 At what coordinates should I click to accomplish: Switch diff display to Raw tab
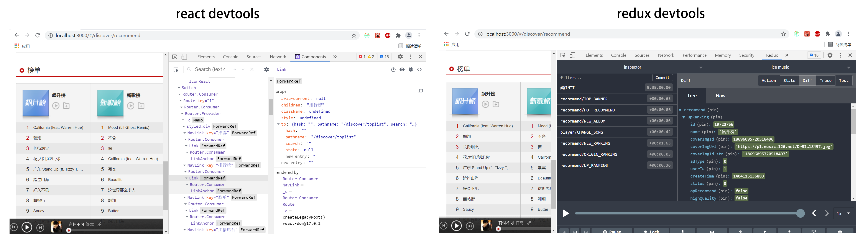720,96
